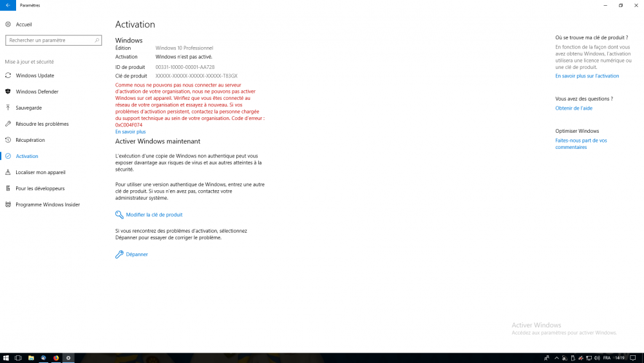Open the Action Center notifications icon
The image size is (644, 363).
(633, 358)
